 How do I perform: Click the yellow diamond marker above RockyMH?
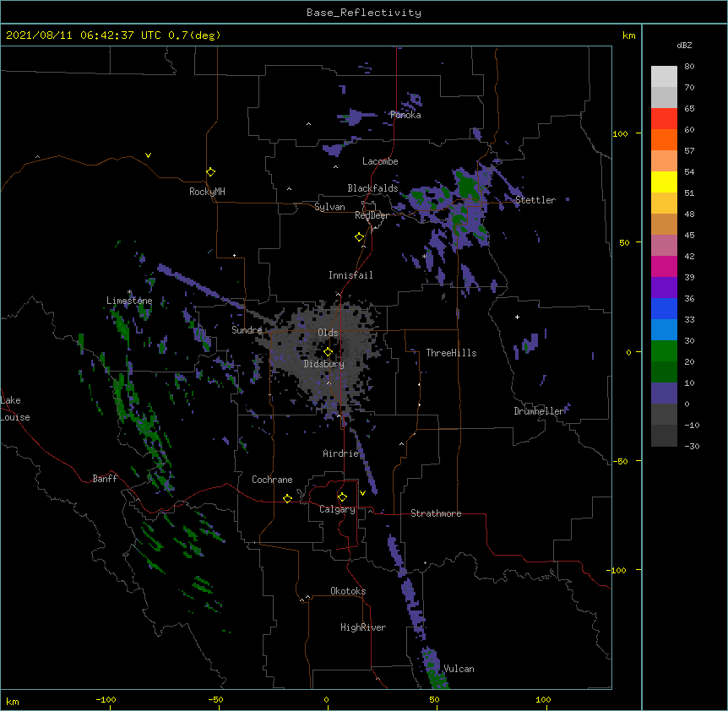(x=211, y=171)
